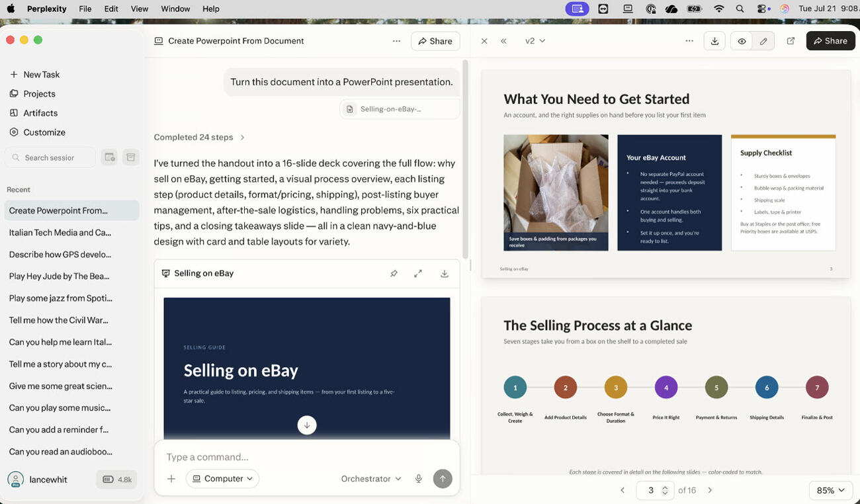Open the Computer mode dropdown
The image size is (860, 504).
222,479
